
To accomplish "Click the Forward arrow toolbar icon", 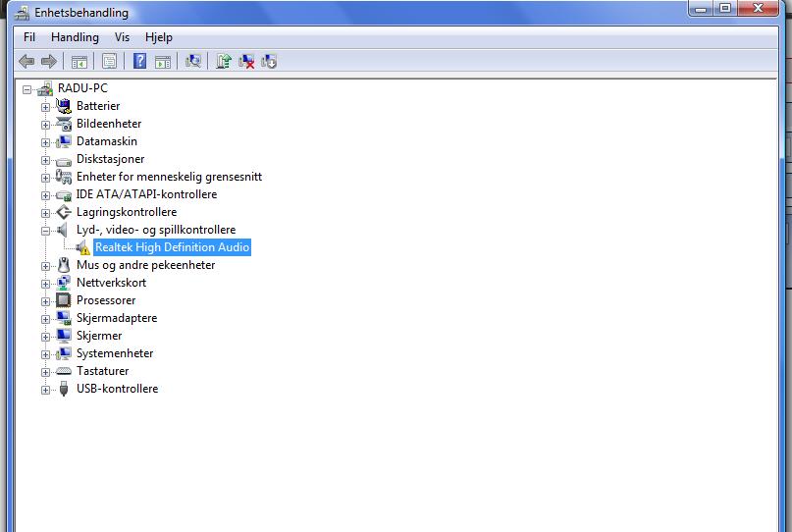I will tap(49, 62).
